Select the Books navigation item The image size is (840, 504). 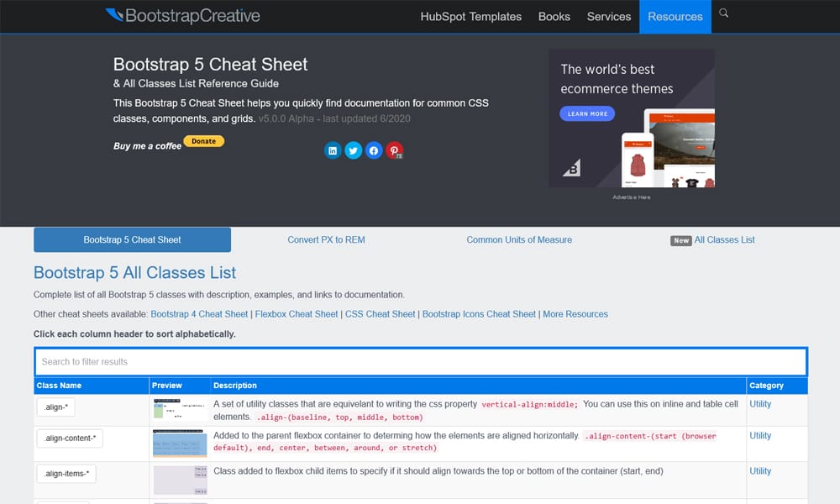click(x=554, y=16)
